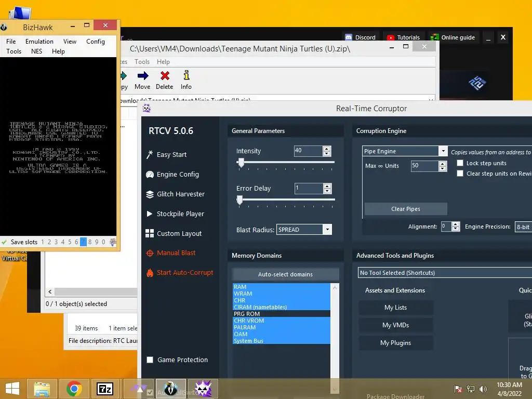Click Move arrow icon in 7-Zip toolbar
Screen dimensions: 532x399
click(142, 76)
